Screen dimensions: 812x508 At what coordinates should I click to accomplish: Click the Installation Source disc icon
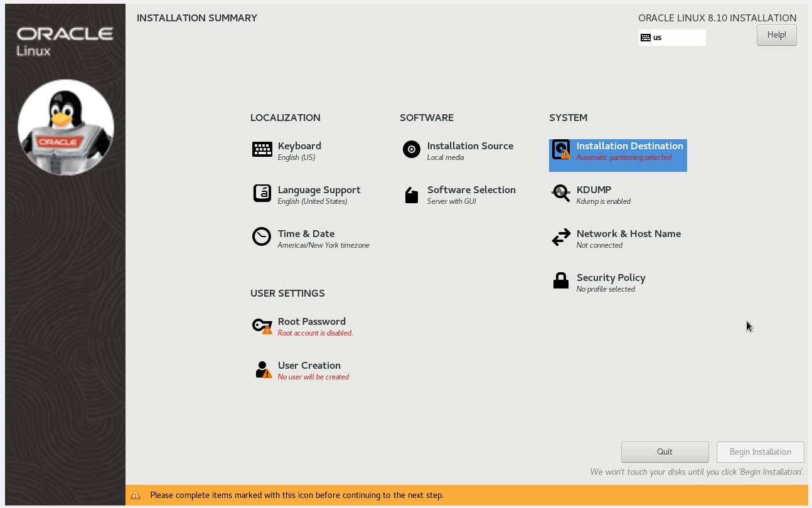pos(412,149)
